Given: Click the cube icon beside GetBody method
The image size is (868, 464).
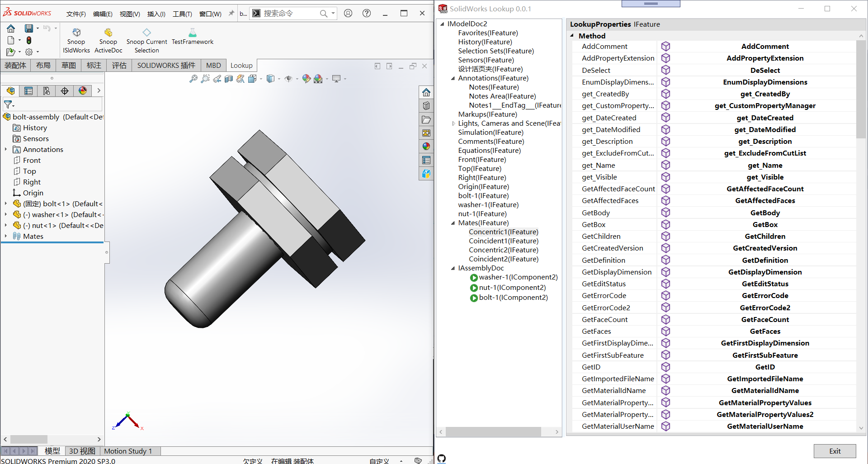Looking at the screenshot, I should tap(665, 213).
